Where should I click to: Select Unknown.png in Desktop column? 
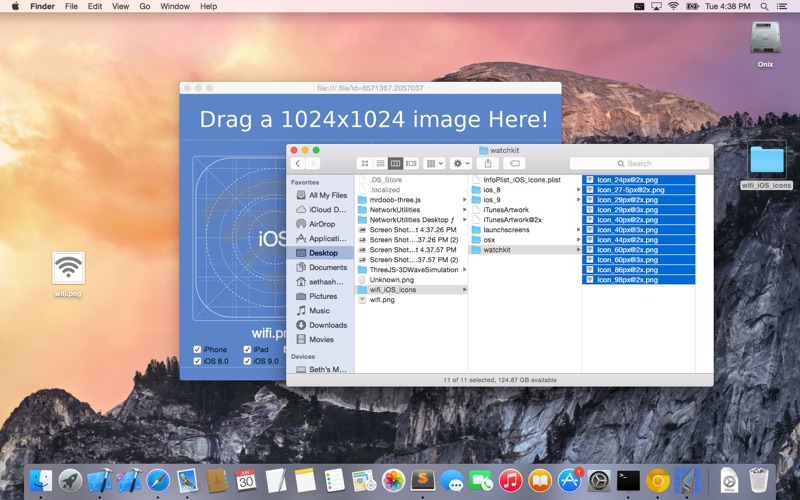click(x=411, y=280)
